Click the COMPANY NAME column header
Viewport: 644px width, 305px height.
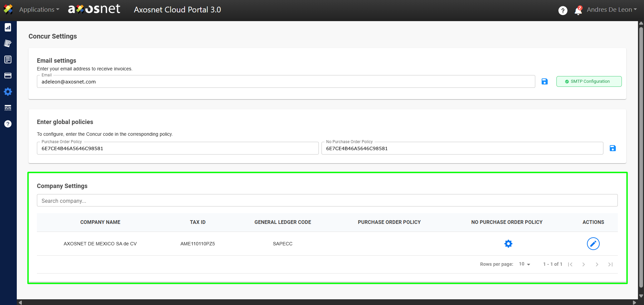click(x=100, y=222)
